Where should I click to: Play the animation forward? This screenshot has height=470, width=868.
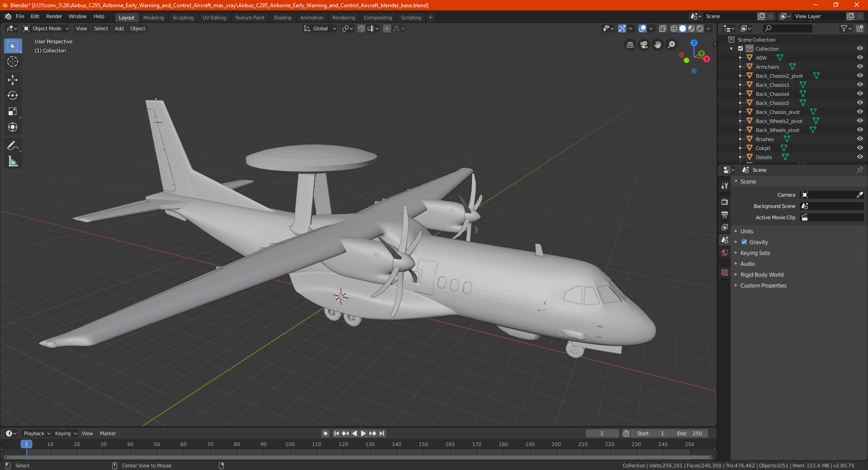coord(363,433)
